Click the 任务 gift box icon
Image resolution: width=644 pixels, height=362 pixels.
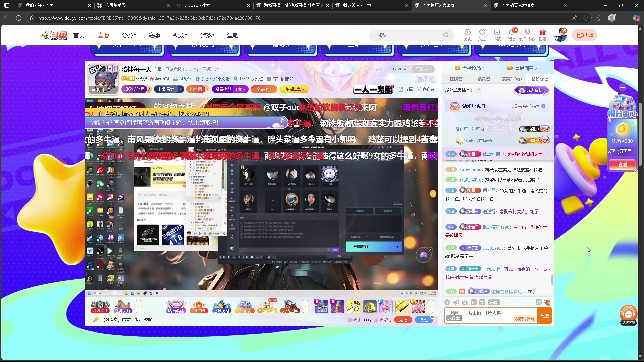(542, 35)
